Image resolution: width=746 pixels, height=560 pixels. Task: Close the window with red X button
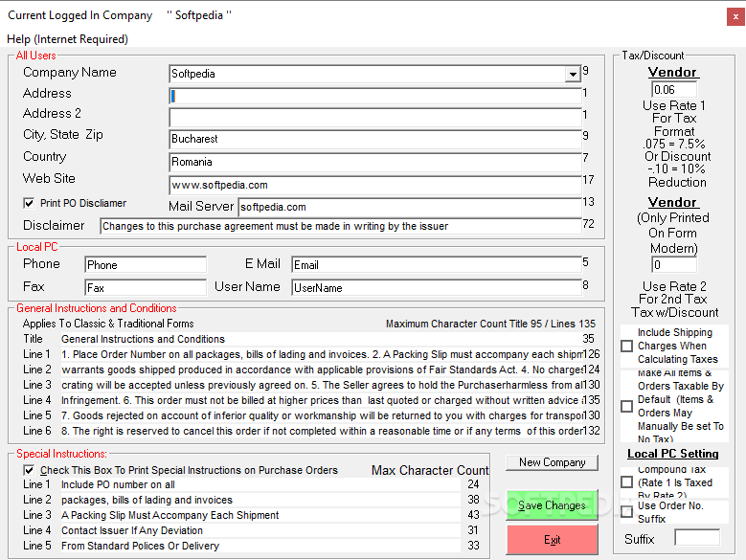pos(735,17)
